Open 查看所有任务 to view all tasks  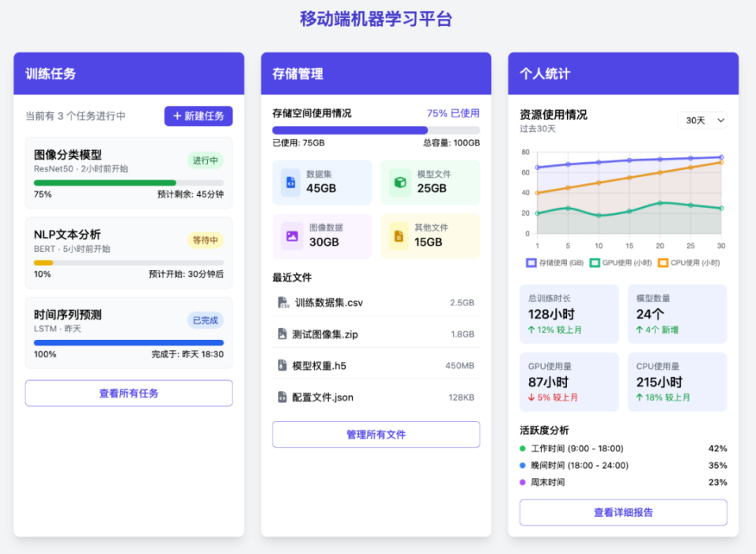click(x=128, y=393)
